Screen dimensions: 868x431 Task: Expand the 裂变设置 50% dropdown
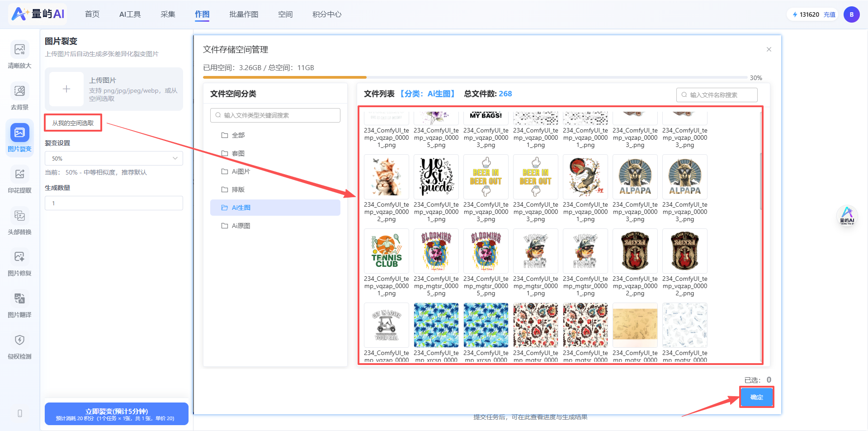[x=114, y=158]
